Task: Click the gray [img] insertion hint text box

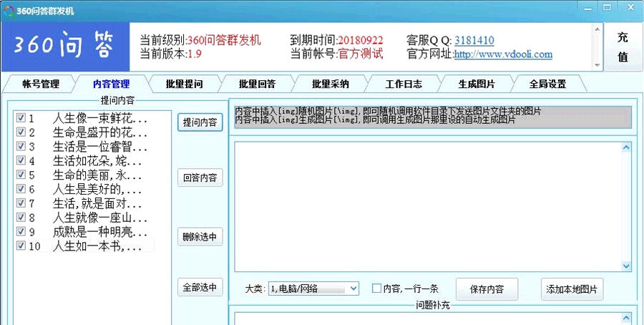Action: click(x=432, y=117)
